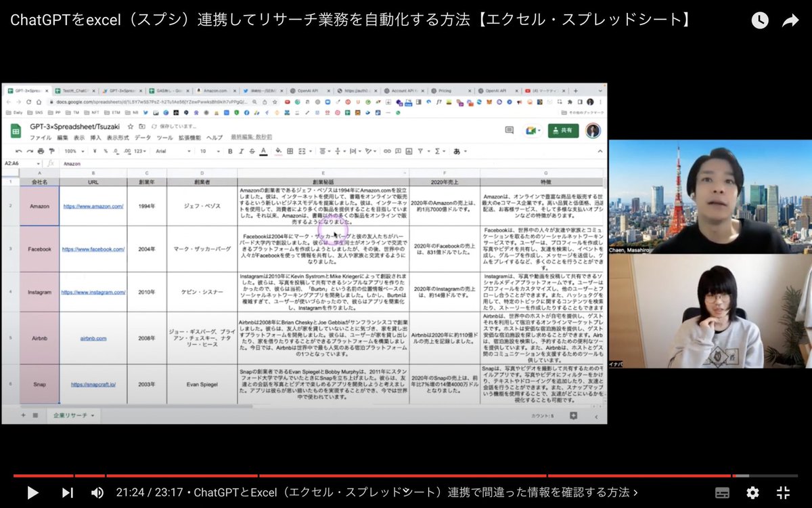
Task: Click the add sheet plus button
Action: coord(23,415)
